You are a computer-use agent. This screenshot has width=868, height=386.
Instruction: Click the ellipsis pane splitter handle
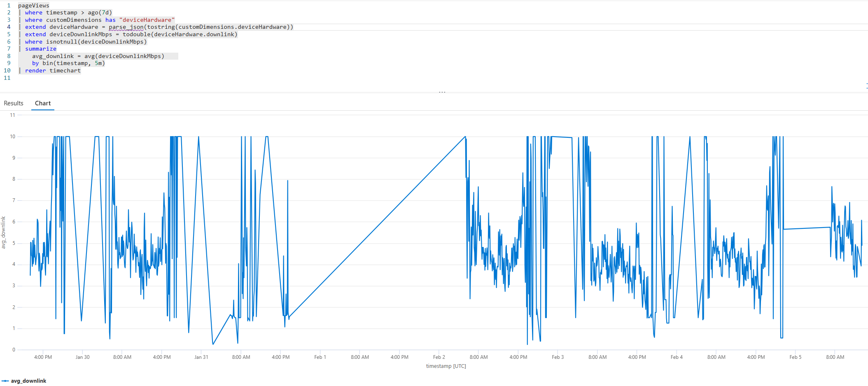442,92
